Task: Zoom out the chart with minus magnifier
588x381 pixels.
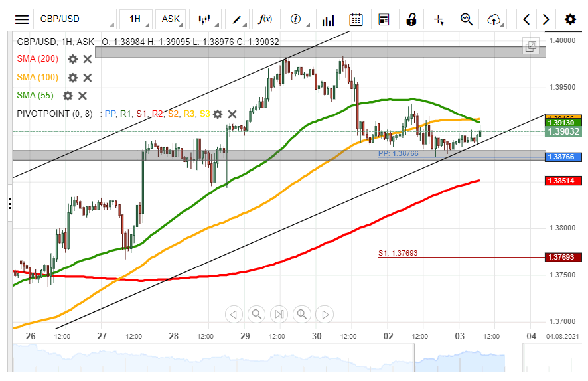Action: coord(256,314)
